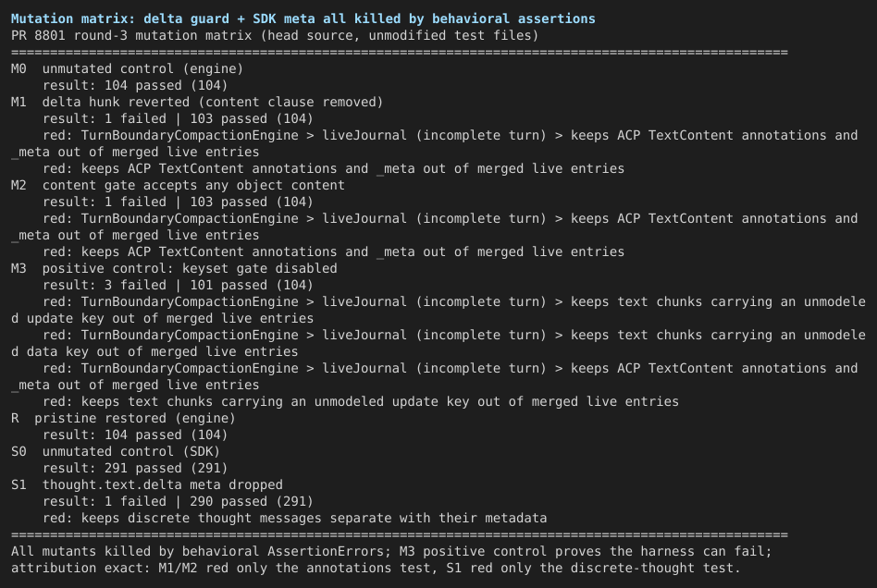Click the M0 unmutated control (engine) line
Screen dimensions: 877x588
(x=127, y=68)
